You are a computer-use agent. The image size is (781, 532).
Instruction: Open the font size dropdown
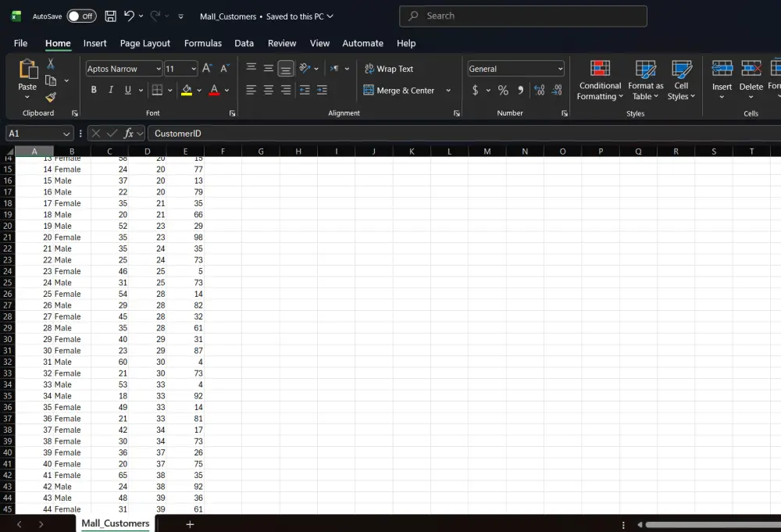point(194,69)
